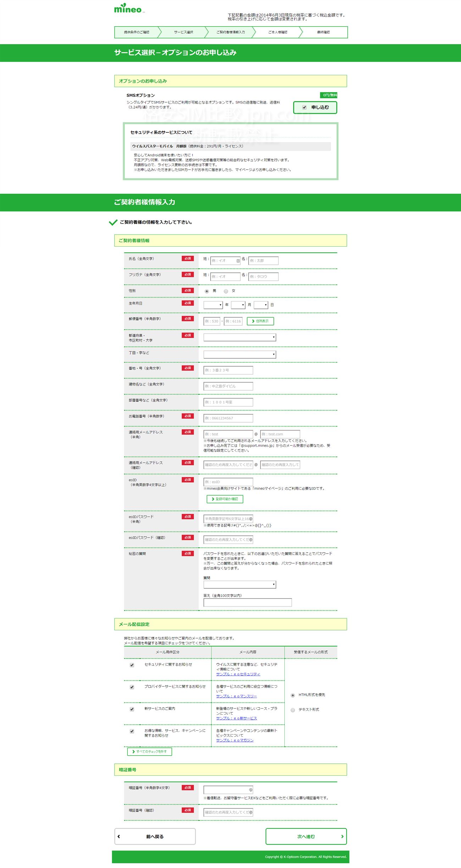This screenshot has height=868, width=461.
Task: Click the key icon in the 暗証番号 field
Action: tap(251, 790)
